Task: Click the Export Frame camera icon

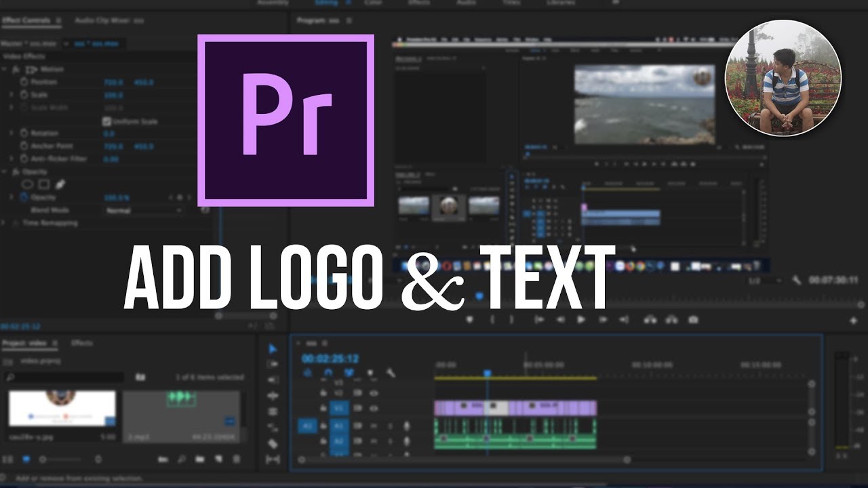Action: tap(693, 319)
